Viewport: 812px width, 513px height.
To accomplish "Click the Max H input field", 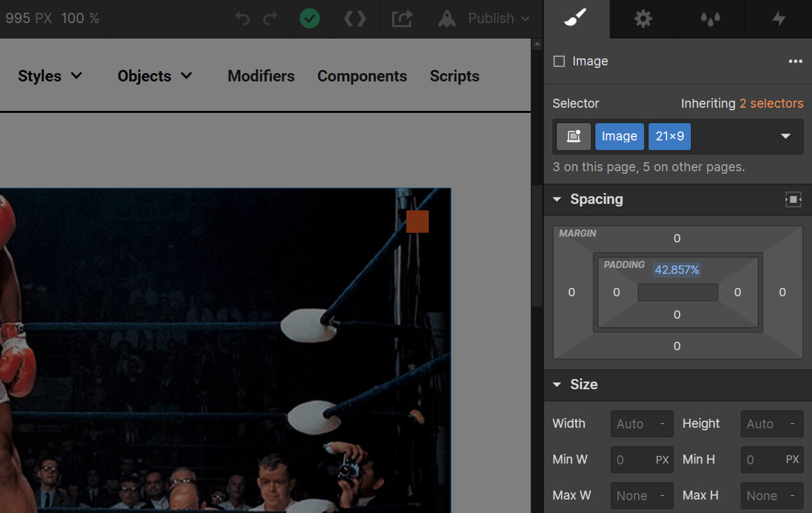I will pyautogui.click(x=772, y=496).
